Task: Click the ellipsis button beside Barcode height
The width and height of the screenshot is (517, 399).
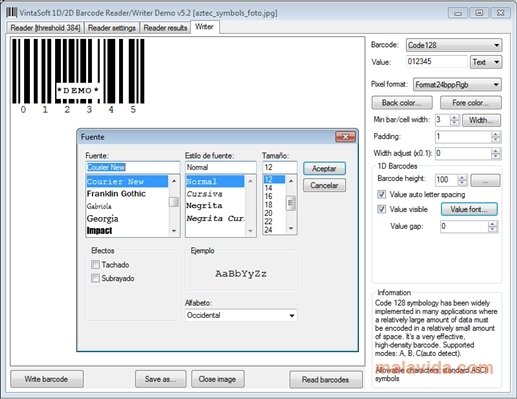Action: click(x=485, y=180)
